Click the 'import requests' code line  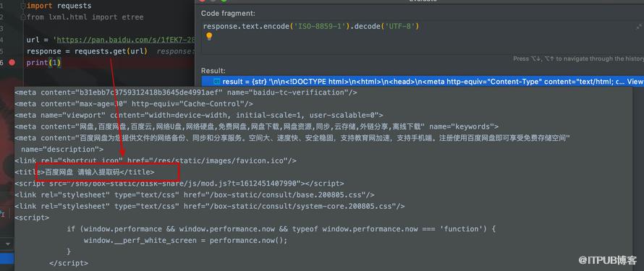pos(59,7)
